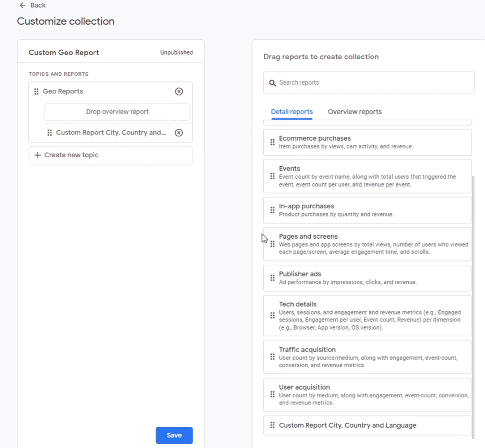
Task: Remove the Geo Reports topic
Action: click(x=179, y=91)
